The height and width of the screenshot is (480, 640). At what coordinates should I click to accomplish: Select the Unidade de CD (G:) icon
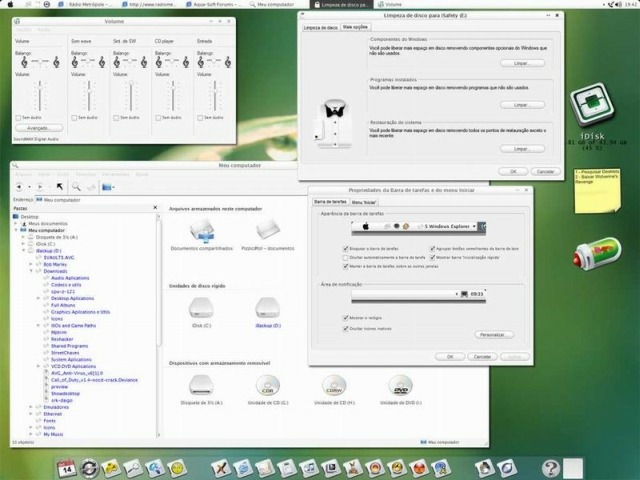point(268,385)
